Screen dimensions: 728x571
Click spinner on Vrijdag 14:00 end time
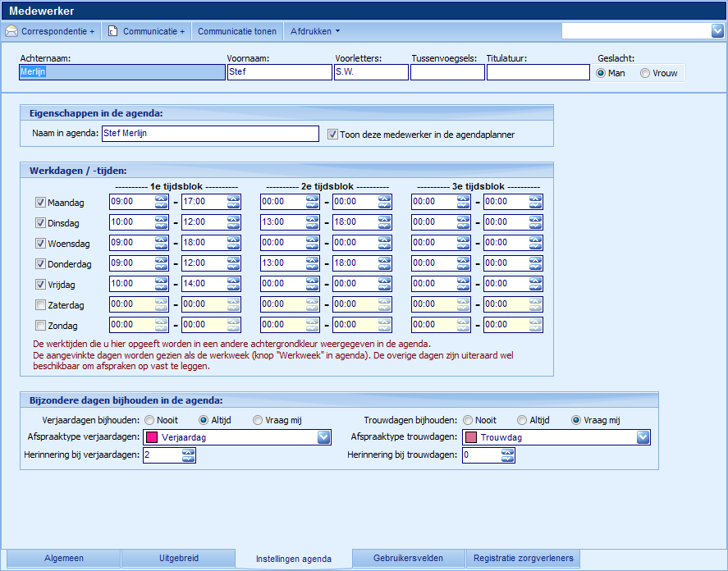[x=234, y=283]
